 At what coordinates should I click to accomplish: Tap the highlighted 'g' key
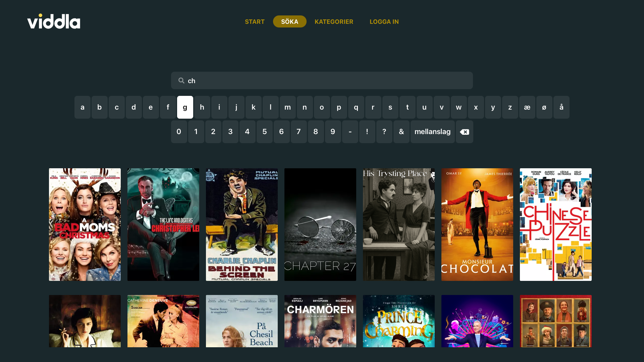click(x=185, y=107)
